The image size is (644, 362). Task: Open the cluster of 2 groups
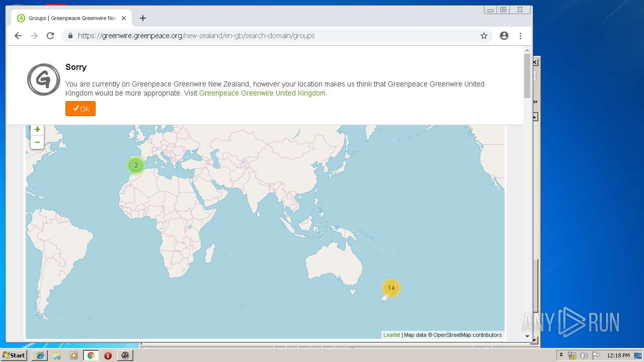[136, 165]
